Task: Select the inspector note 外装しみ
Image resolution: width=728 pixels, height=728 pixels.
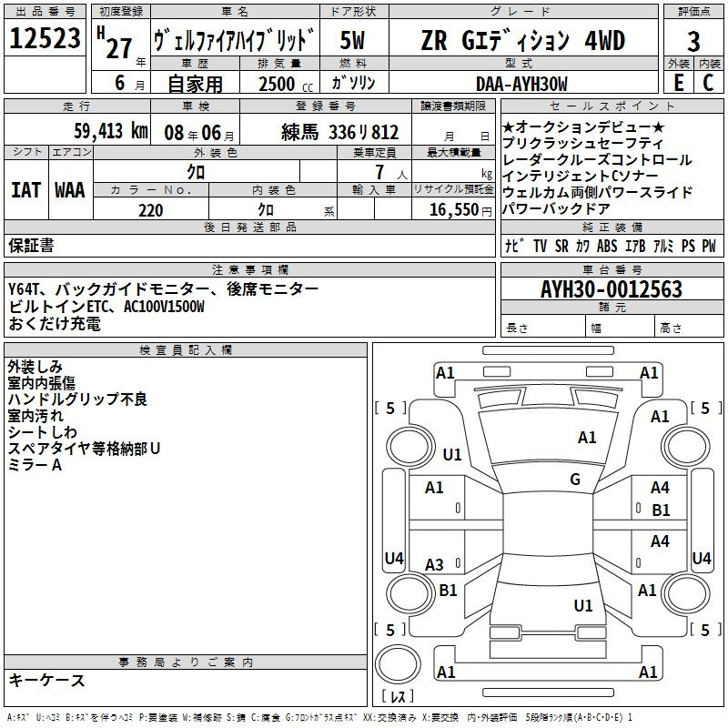Action: [x=35, y=367]
